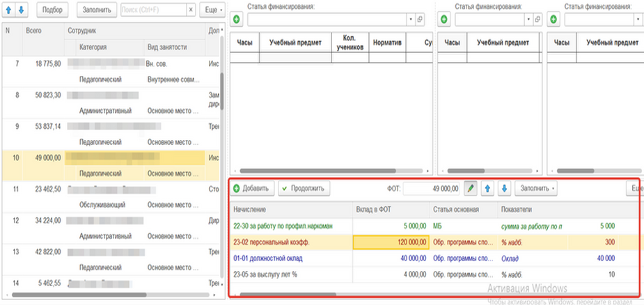644x305 pixels.
Task: Click the green plus in the leftmost financing panel
Action: pyautogui.click(x=237, y=19)
